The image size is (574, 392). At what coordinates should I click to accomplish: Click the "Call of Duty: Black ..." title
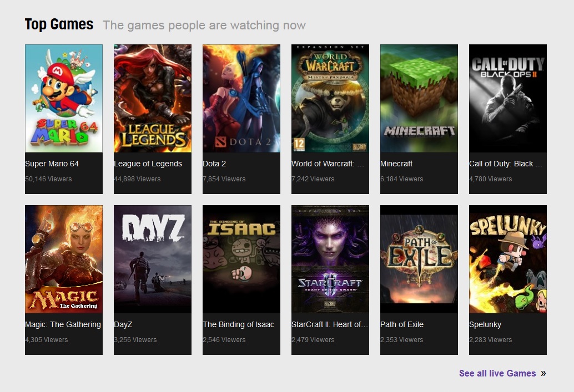click(506, 164)
